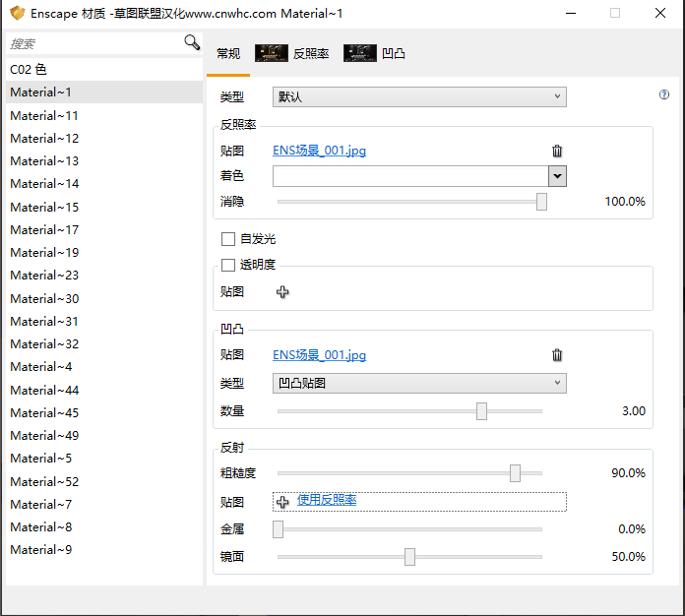Add a roughness texture with plus icon
Screen dimensions: 685x616
[x=282, y=502]
